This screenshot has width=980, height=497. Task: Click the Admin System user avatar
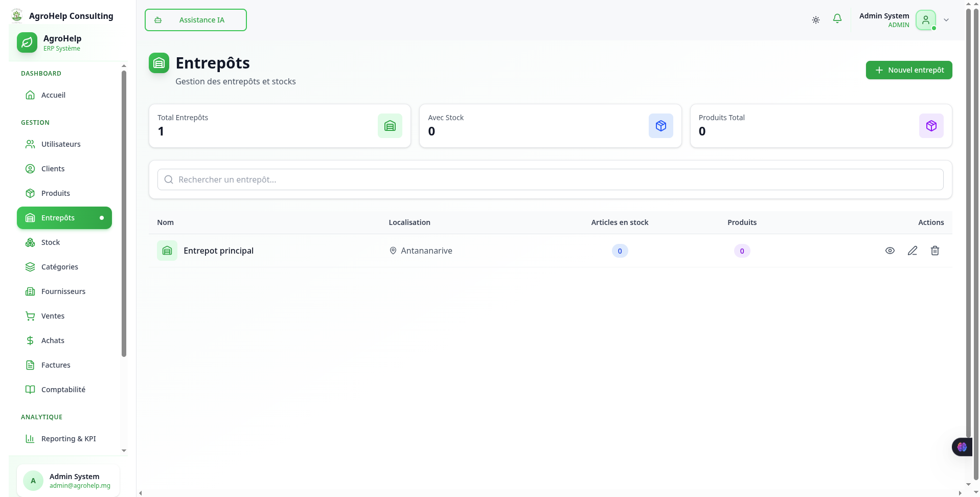(925, 20)
